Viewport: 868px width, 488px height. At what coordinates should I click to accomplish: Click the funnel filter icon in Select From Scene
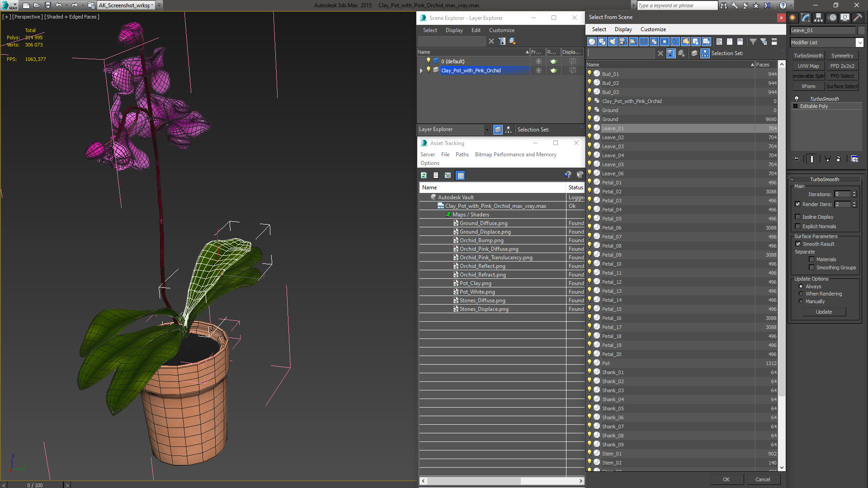[x=753, y=42]
